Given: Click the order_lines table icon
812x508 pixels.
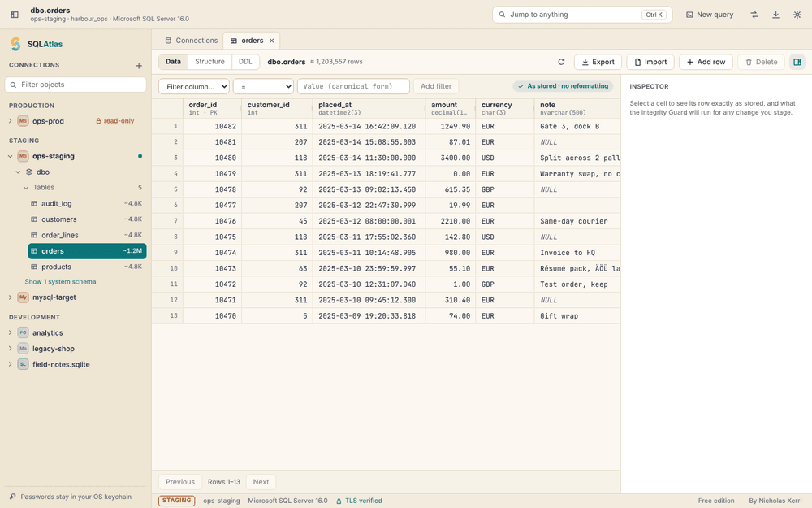Looking at the screenshot, I should click(34, 235).
